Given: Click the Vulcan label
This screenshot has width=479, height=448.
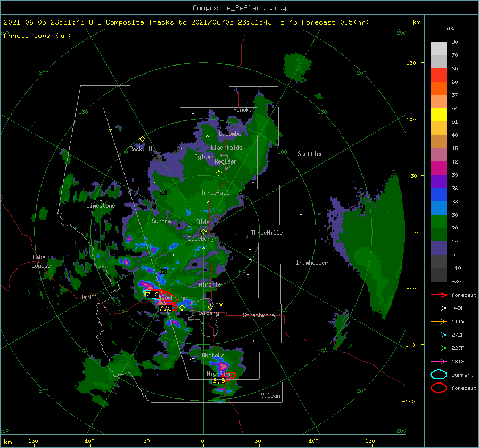Looking at the screenshot, I should click(270, 396).
